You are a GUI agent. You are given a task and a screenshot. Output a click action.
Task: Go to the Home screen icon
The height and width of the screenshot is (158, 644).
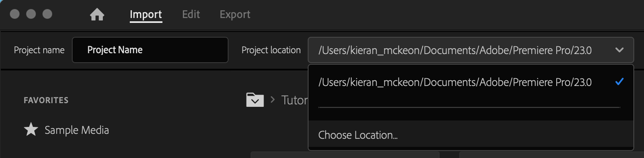pos(97,15)
